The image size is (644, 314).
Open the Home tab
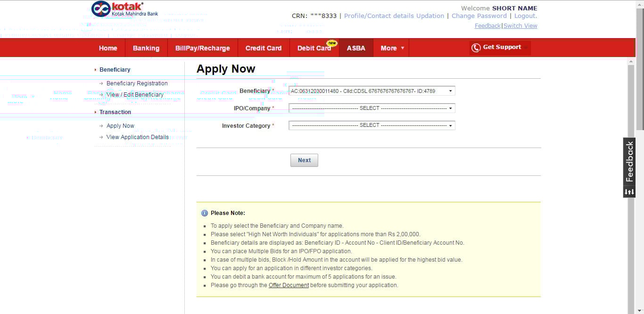(108, 48)
